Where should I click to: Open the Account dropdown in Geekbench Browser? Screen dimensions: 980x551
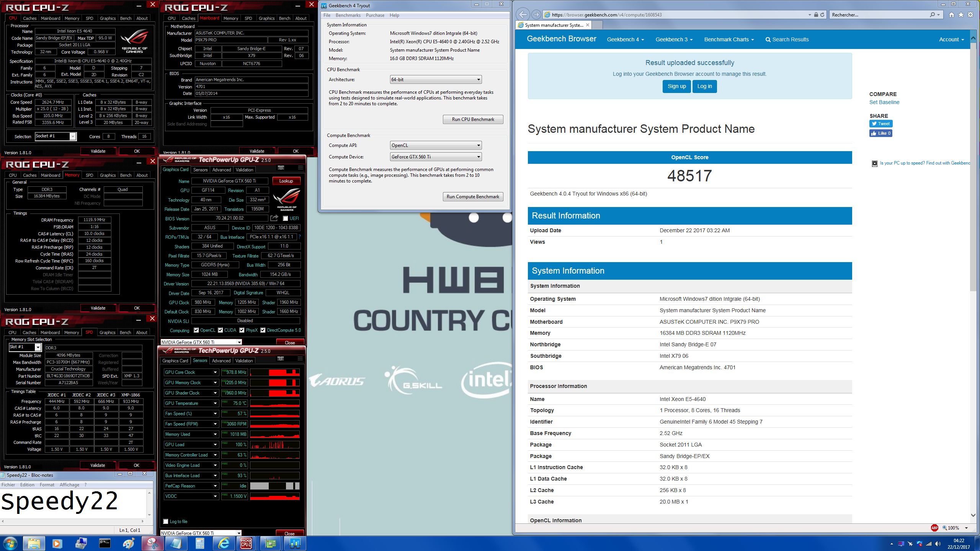pyautogui.click(x=951, y=39)
